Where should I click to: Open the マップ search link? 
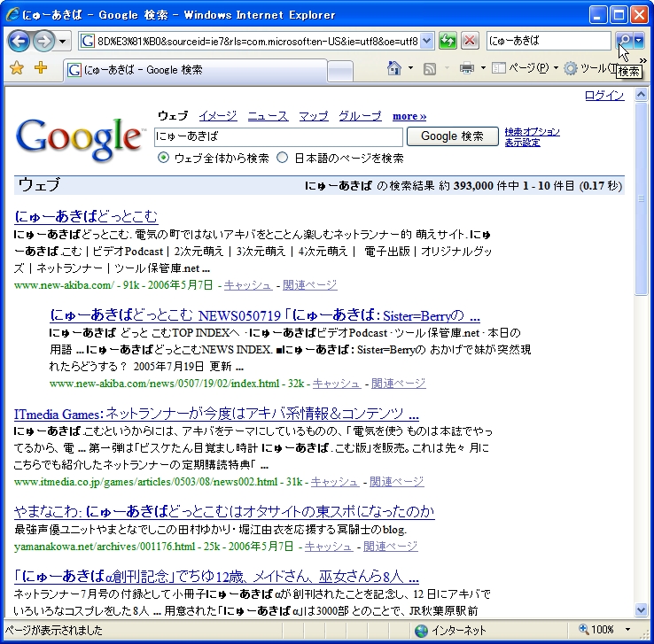pyautogui.click(x=314, y=116)
